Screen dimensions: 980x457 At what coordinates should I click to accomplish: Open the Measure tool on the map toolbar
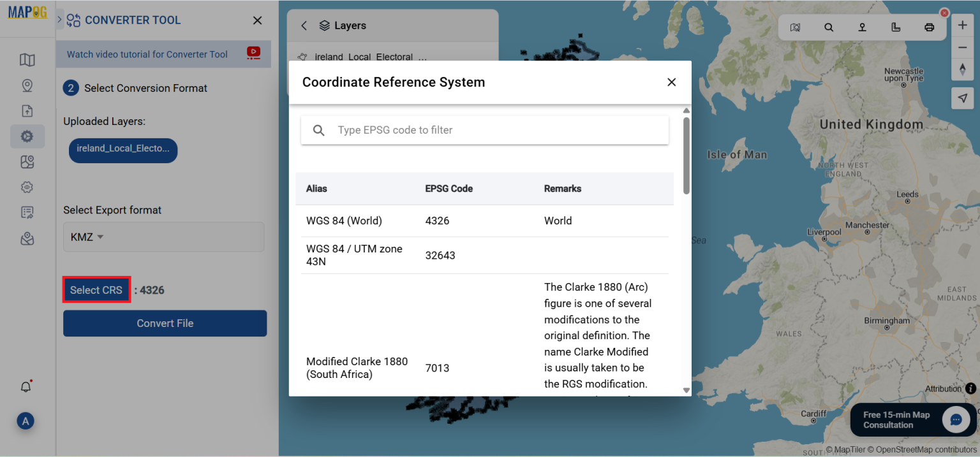tap(896, 27)
